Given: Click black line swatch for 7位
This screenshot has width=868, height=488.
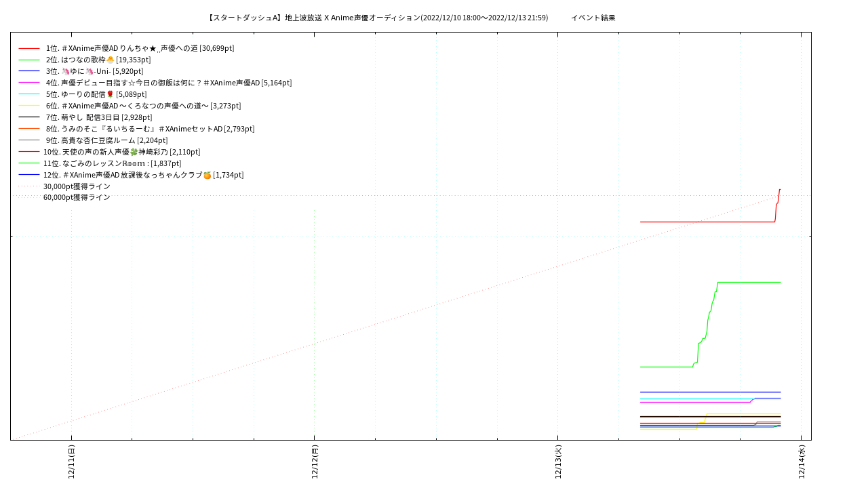Looking at the screenshot, I should tap(29, 117).
